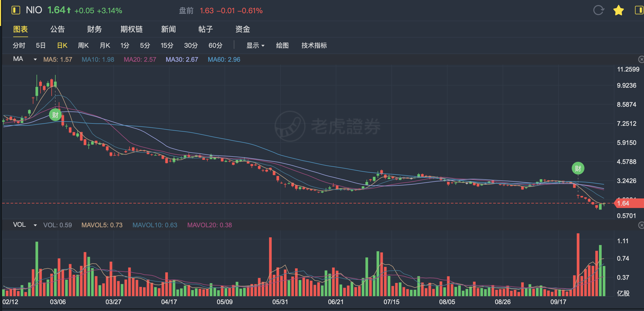Open 技术指标 technical indicators

pos(314,46)
